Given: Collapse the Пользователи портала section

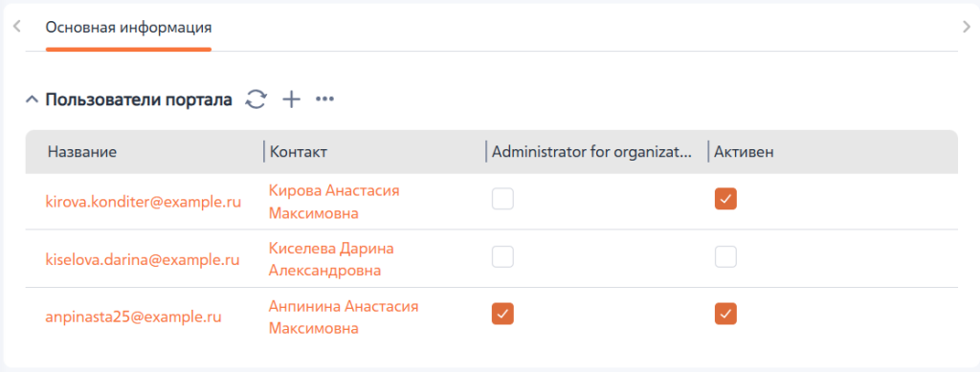Looking at the screenshot, I should point(32,99).
